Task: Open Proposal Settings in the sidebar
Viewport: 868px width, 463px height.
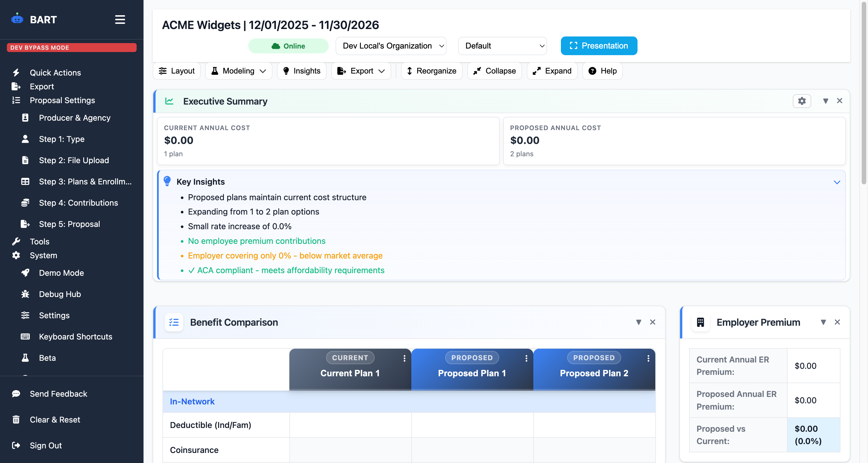Action: pos(62,100)
